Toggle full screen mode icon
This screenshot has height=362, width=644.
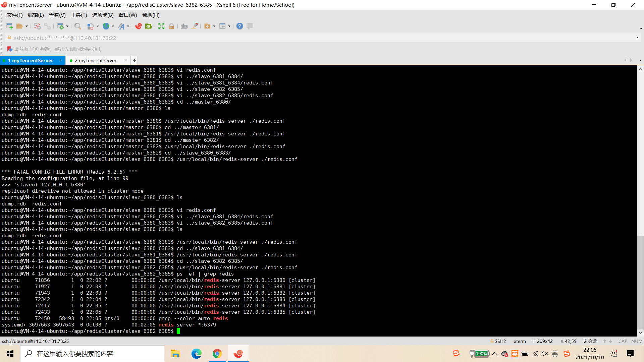click(161, 26)
